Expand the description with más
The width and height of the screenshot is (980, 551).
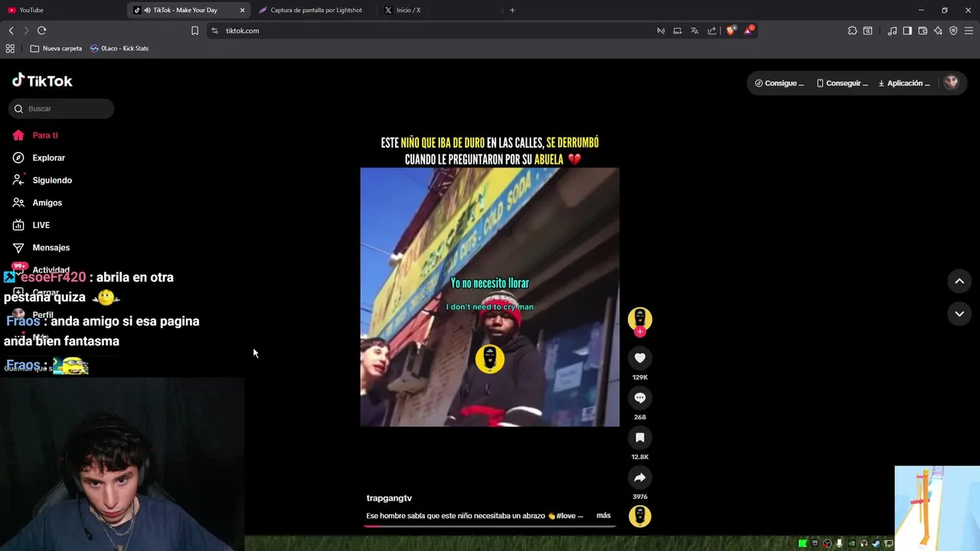tap(603, 516)
